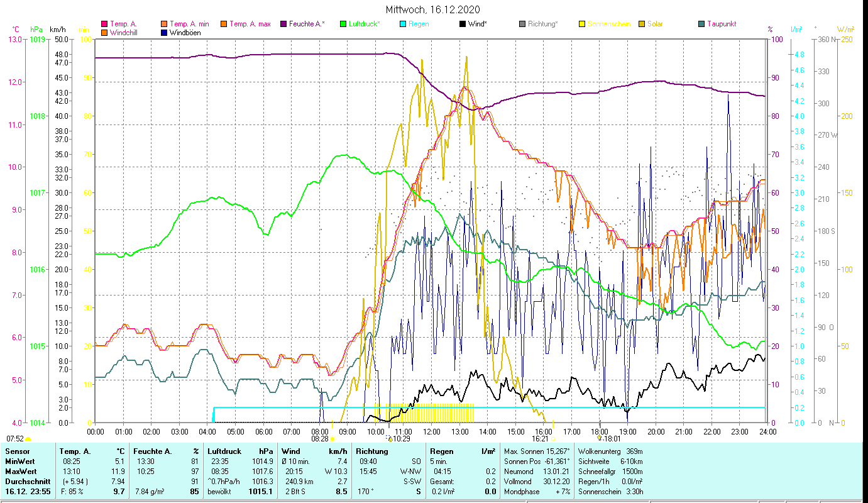Click the Sensor header in the table
868x503 pixels.
coord(17,451)
